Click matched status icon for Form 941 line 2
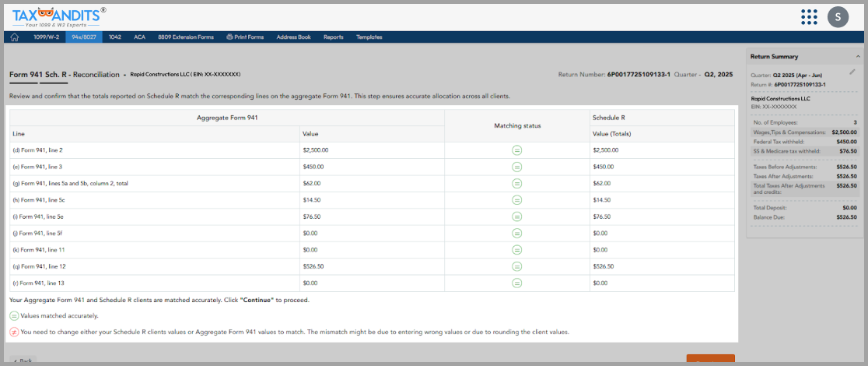 point(517,150)
